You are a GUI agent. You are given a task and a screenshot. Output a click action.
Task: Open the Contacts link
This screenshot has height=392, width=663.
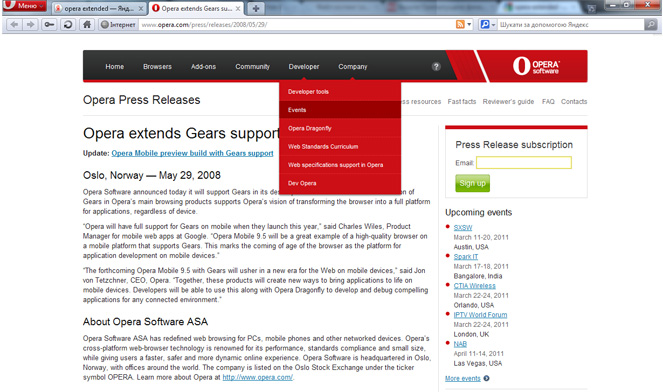574,101
